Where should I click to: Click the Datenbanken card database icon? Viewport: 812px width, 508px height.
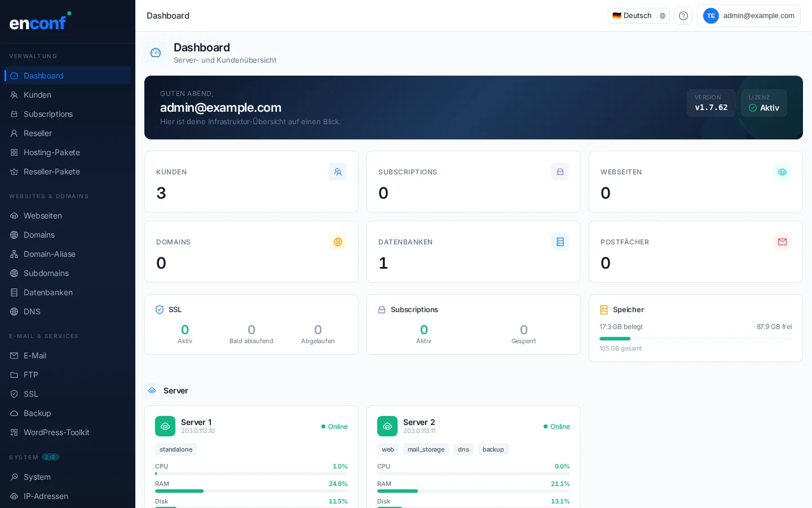560,242
